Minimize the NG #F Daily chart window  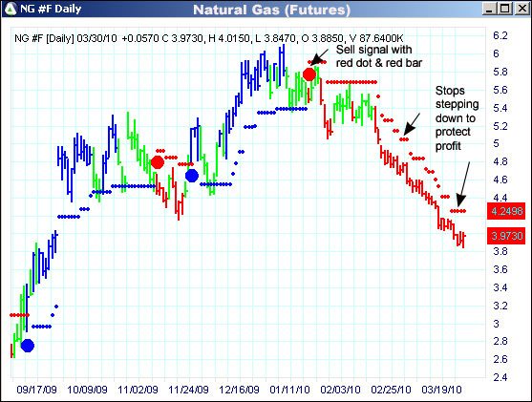click(x=489, y=9)
